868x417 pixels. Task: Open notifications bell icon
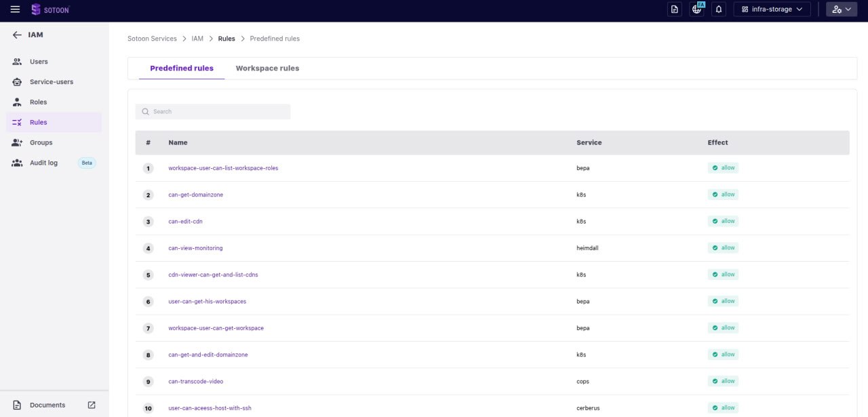[719, 9]
